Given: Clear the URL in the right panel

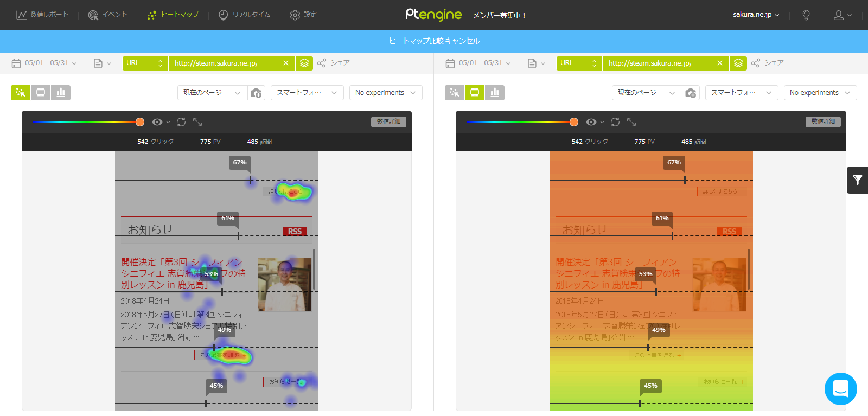Looking at the screenshot, I should click(720, 63).
